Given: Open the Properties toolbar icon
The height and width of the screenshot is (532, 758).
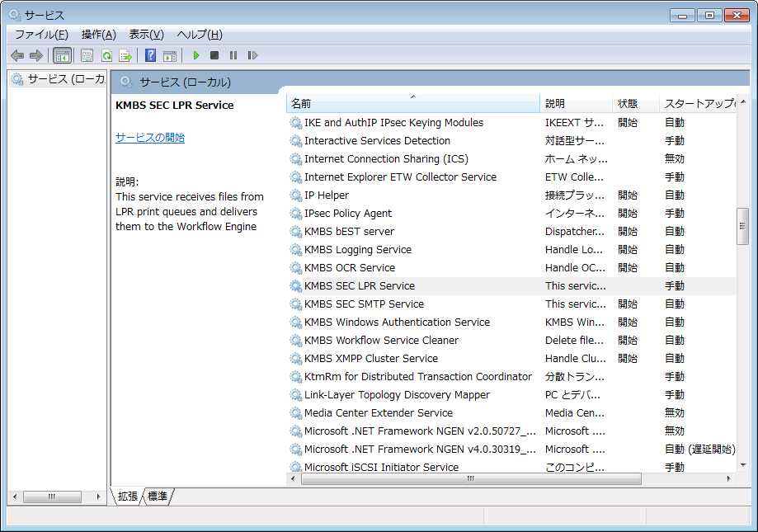Looking at the screenshot, I should (x=87, y=55).
